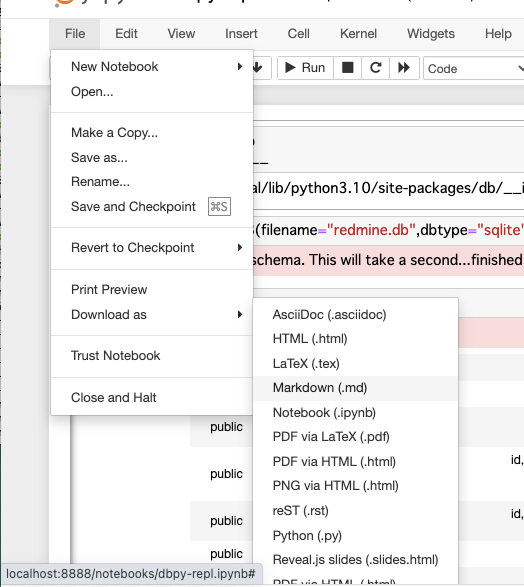Viewport: 524px width, 587px height.
Task: Download as reST (.rst)
Action: (x=356, y=511)
